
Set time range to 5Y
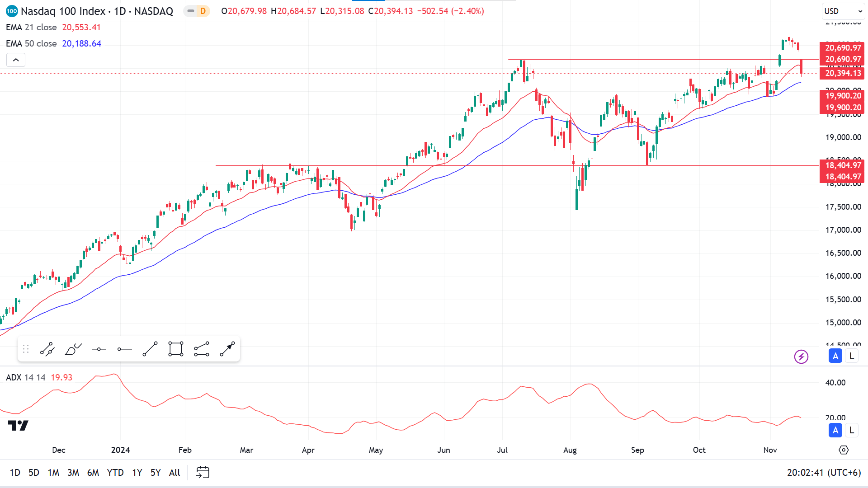click(x=156, y=473)
